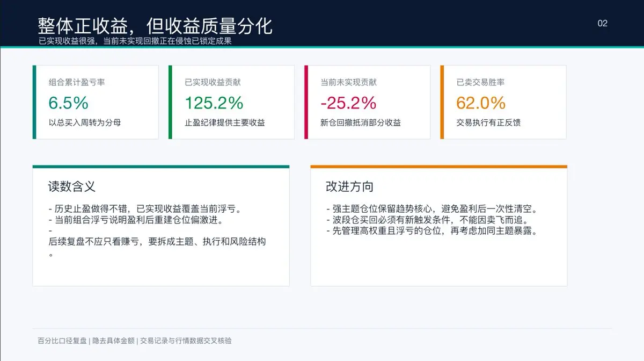Click the 6.5% value
The image size is (644, 361).
68,103
